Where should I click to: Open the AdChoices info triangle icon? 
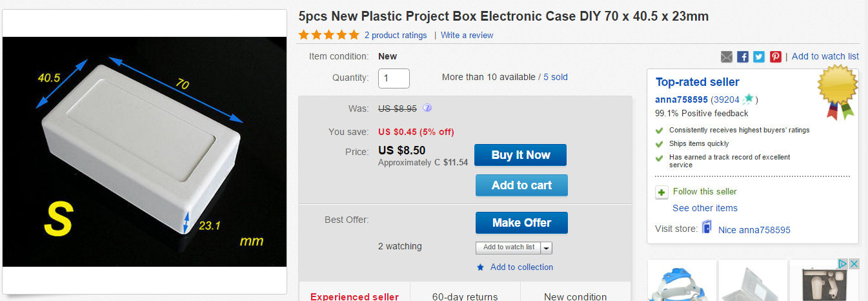coord(842,264)
